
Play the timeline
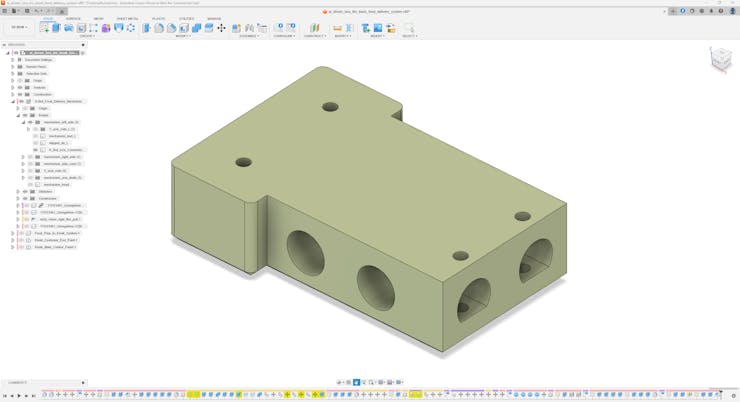[19, 395]
